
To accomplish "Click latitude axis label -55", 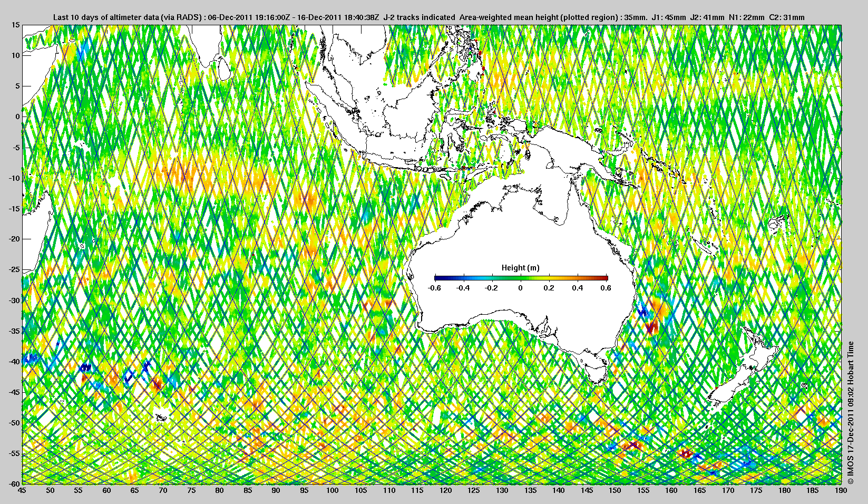I will pos(14,453).
